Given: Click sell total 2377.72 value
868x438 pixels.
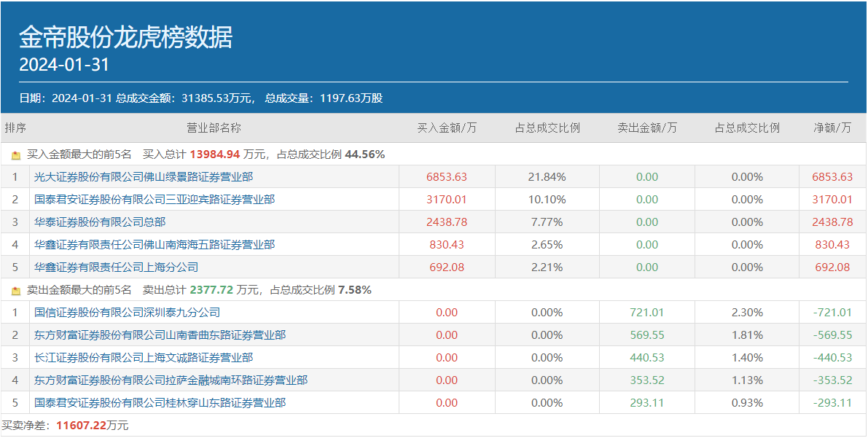Looking at the screenshot, I should (x=212, y=289).
